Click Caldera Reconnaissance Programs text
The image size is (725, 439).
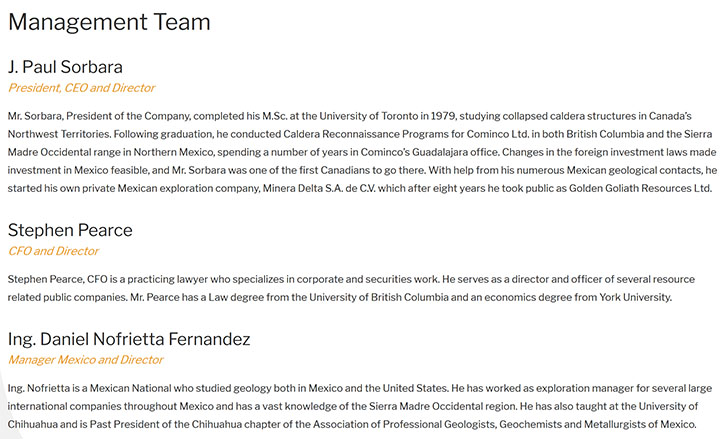[x=365, y=134]
